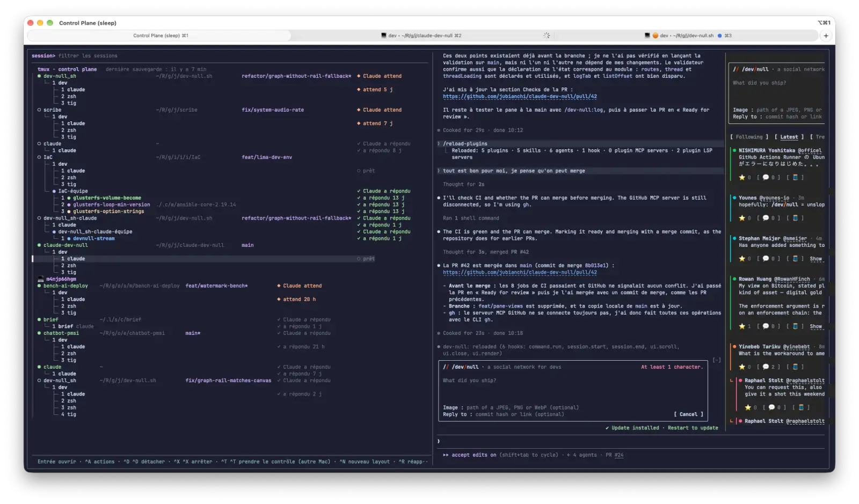Open comment bubble on Younes post

pos(768,218)
